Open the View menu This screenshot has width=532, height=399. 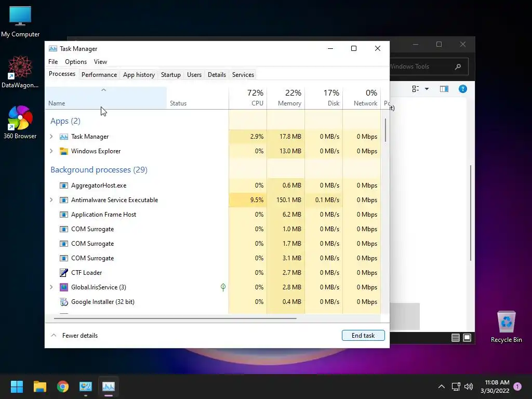pos(100,62)
